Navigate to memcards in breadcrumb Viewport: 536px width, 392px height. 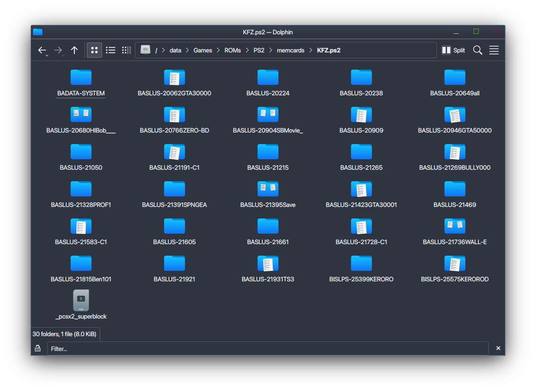290,50
